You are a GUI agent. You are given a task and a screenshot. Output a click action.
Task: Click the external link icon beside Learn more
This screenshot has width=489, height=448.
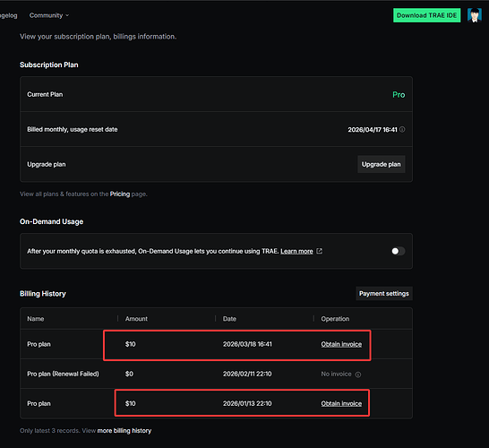[320, 251]
